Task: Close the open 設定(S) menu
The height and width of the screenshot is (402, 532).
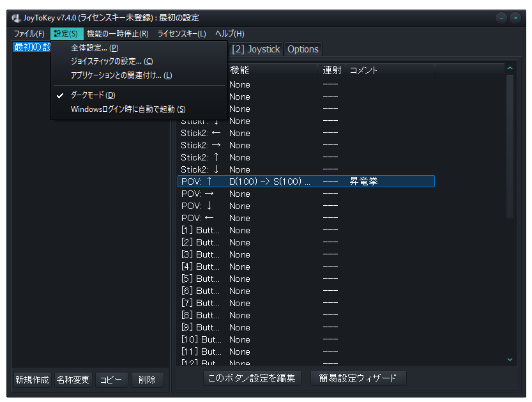Action: (x=66, y=34)
